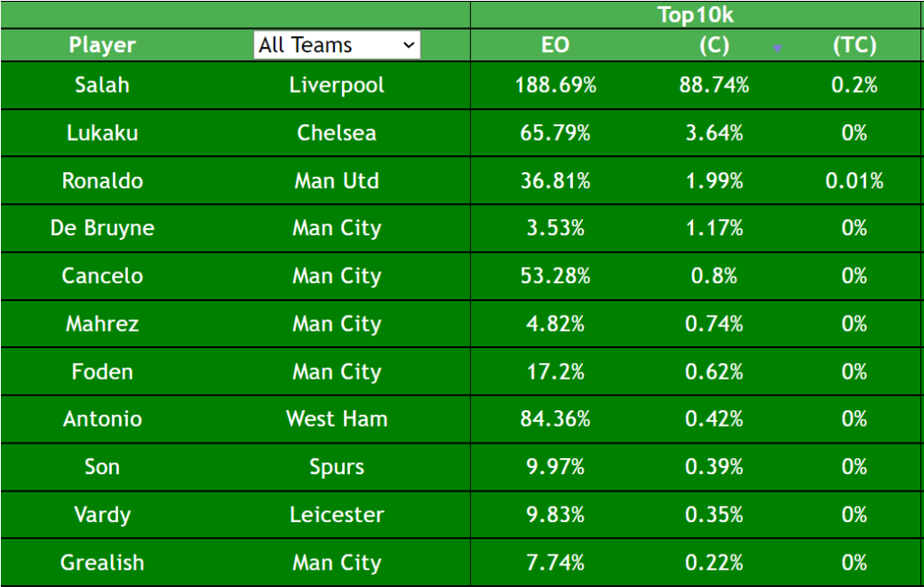Click the (C) captaincy column header
The width and height of the screenshot is (924, 587).
pos(715,45)
